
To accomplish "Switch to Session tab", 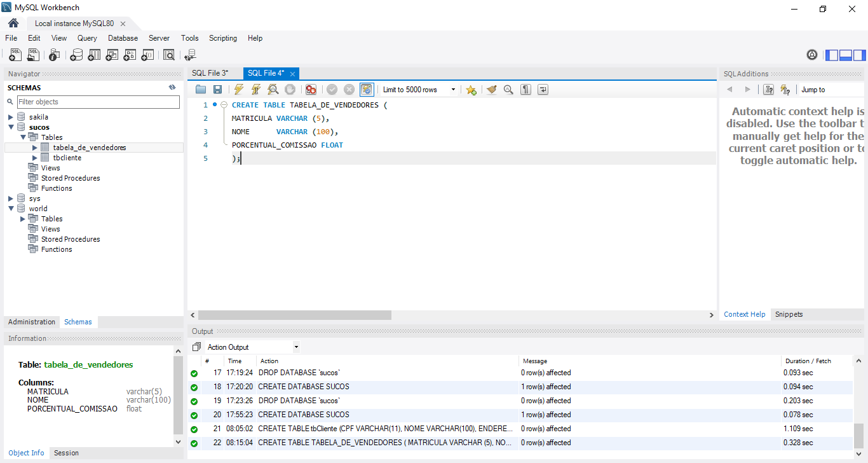I will [x=66, y=453].
